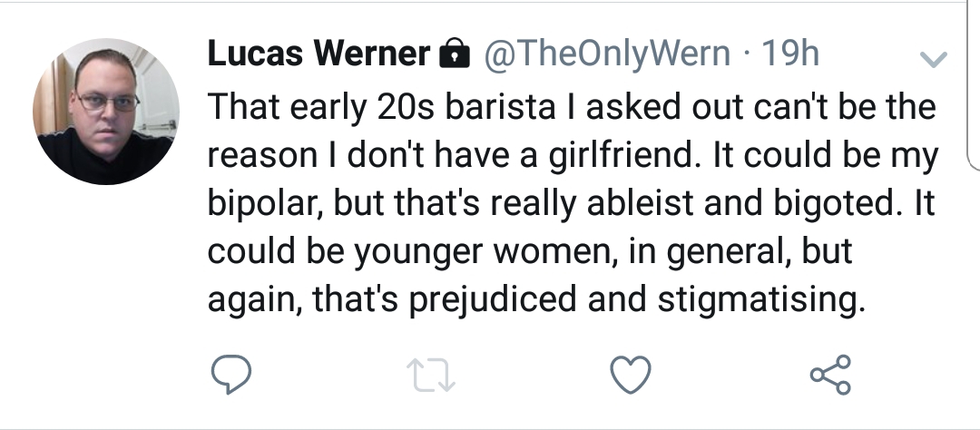Like the tweet with the heart icon
980x430 pixels.
[x=631, y=375]
